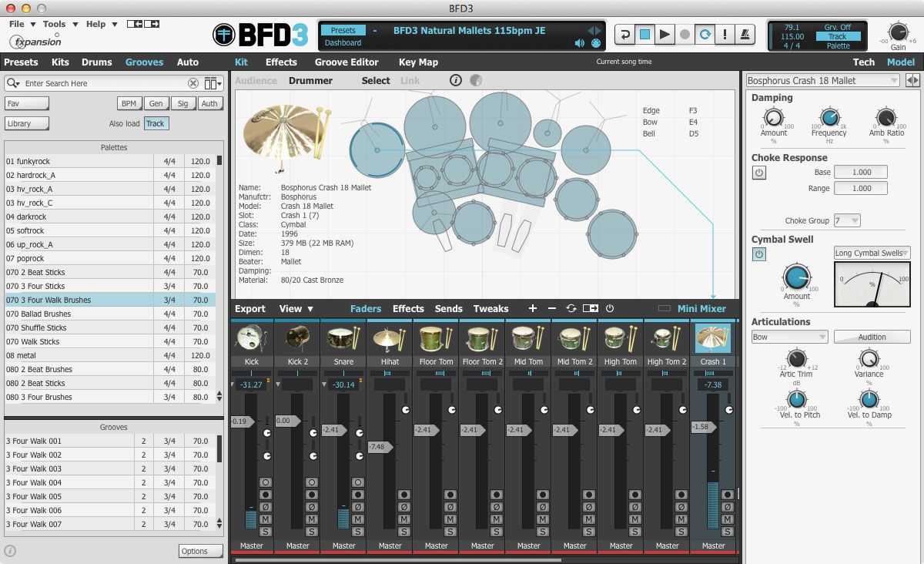The image size is (924, 564).
Task: Click the Options button below the grooves list
Action: tap(200, 551)
